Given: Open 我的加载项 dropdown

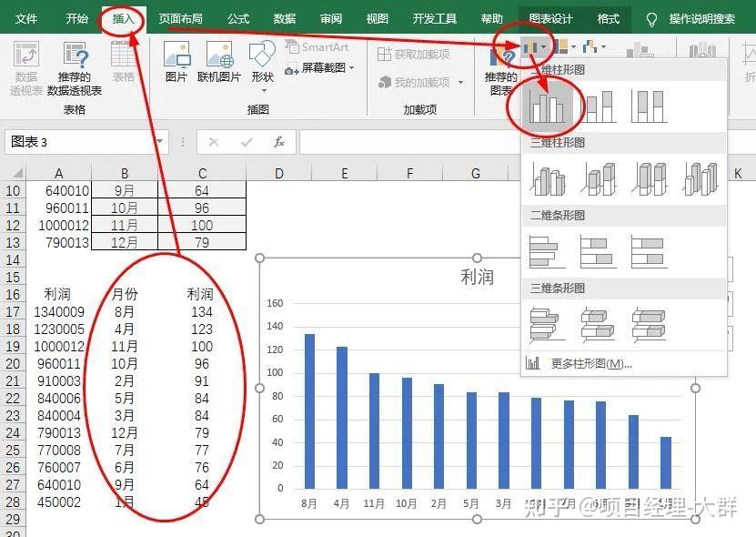Looking at the screenshot, I should point(420,82).
